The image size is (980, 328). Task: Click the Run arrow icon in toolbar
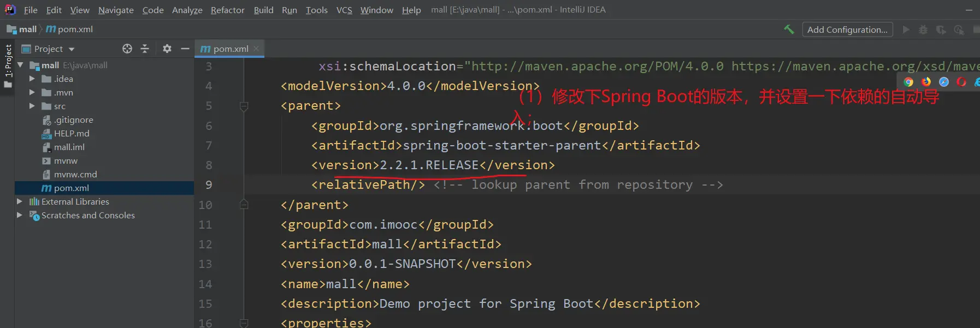(x=906, y=29)
